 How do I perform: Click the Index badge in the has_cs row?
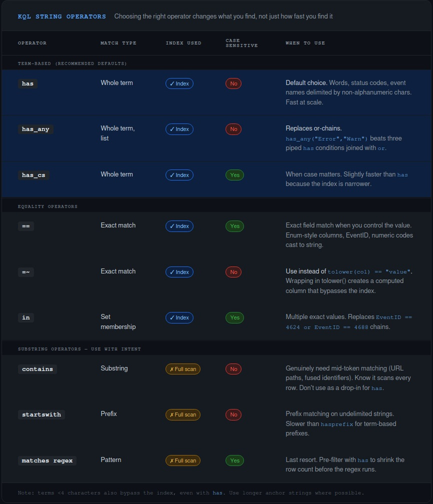pos(179,175)
